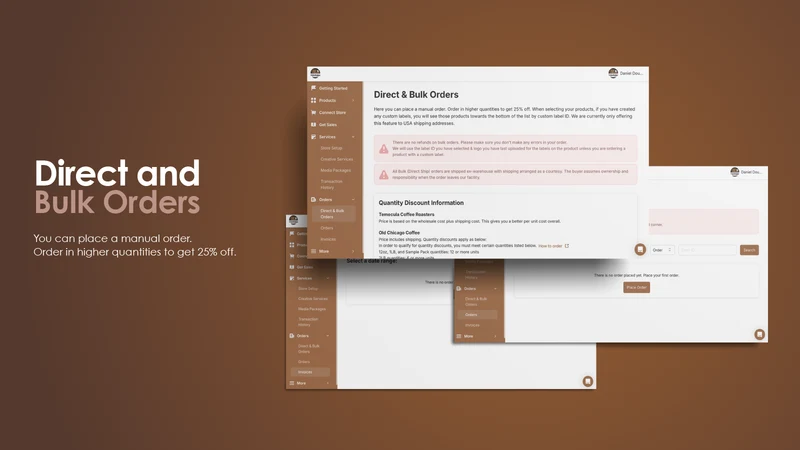Screen dimensions: 800x450
Task: Click the store logo in front window header
Action: tap(315, 73)
